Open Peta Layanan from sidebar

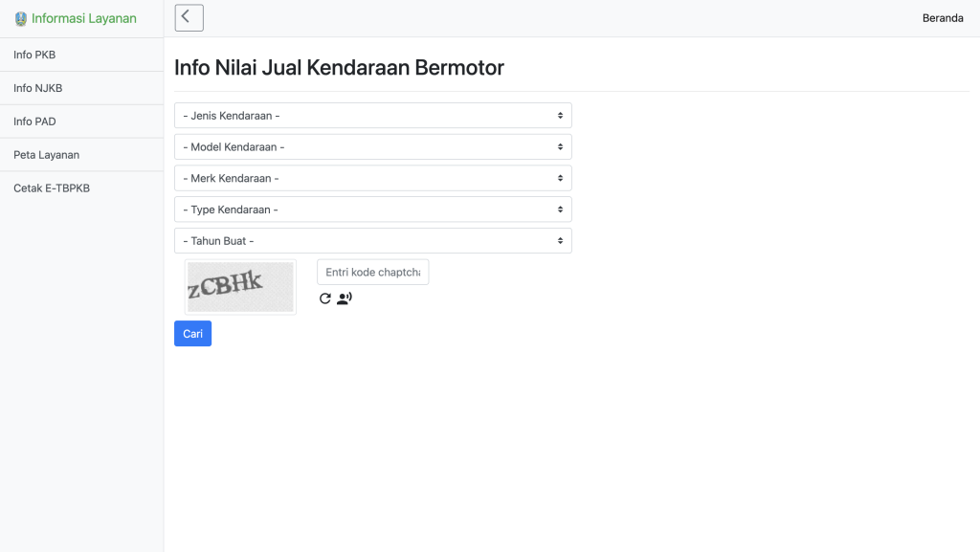pos(46,155)
